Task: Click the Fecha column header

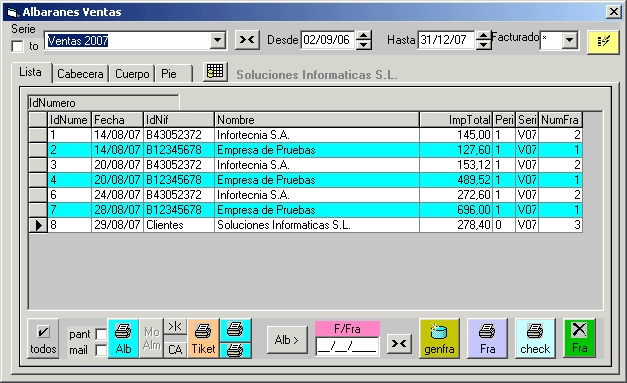Action: tap(117, 120)
